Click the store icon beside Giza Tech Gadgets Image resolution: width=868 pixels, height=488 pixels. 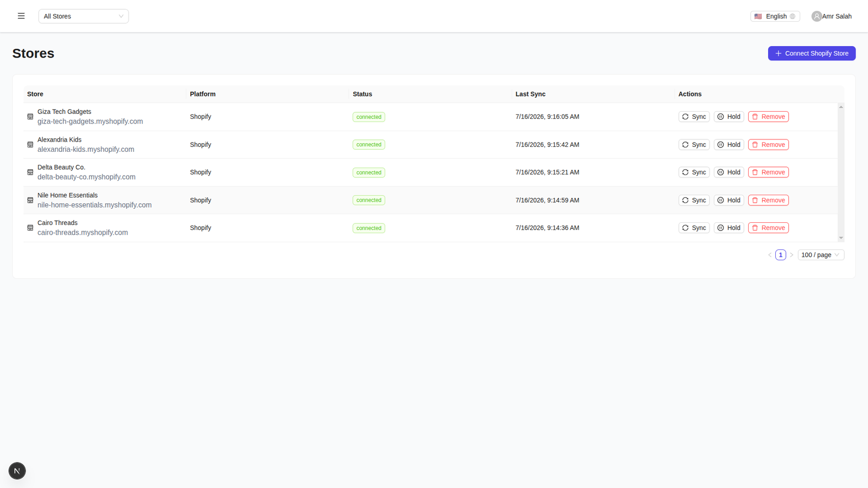(x=30, y=117)
